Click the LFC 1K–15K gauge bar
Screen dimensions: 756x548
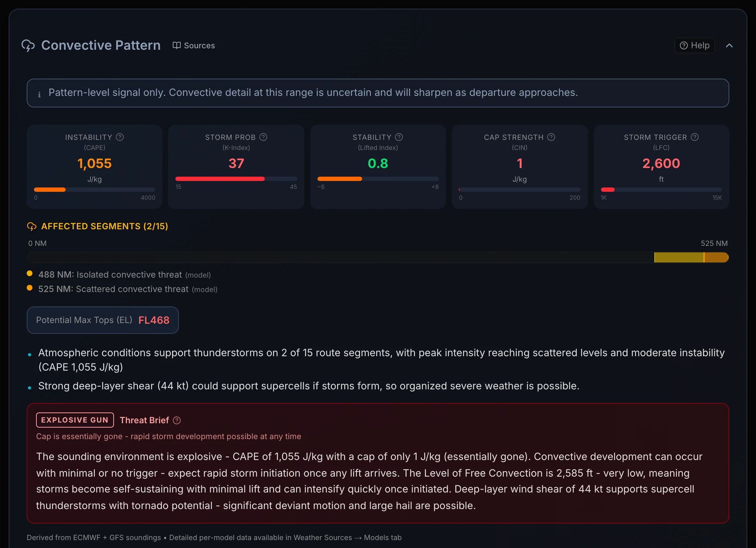pos(661,190)
